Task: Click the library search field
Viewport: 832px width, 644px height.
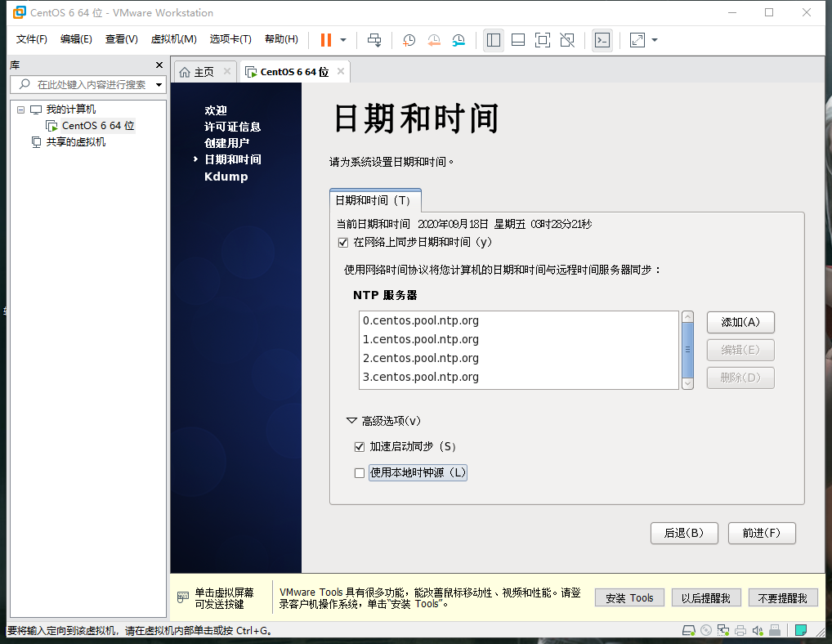Action: point(88,84)
